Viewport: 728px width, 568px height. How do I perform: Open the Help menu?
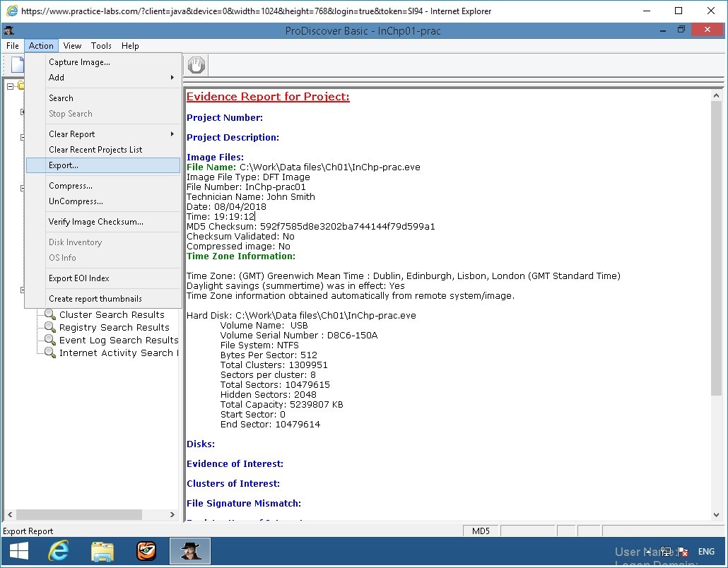pos(130,45)
